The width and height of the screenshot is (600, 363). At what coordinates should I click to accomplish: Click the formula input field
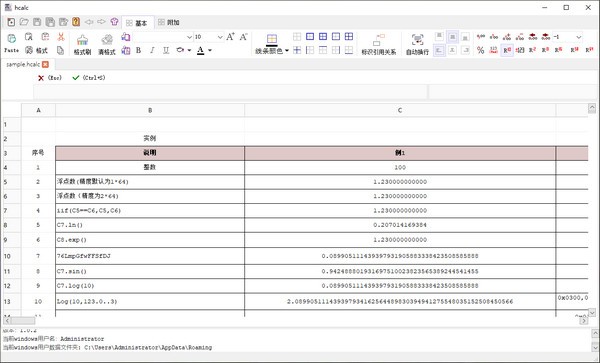click(230, 92)
